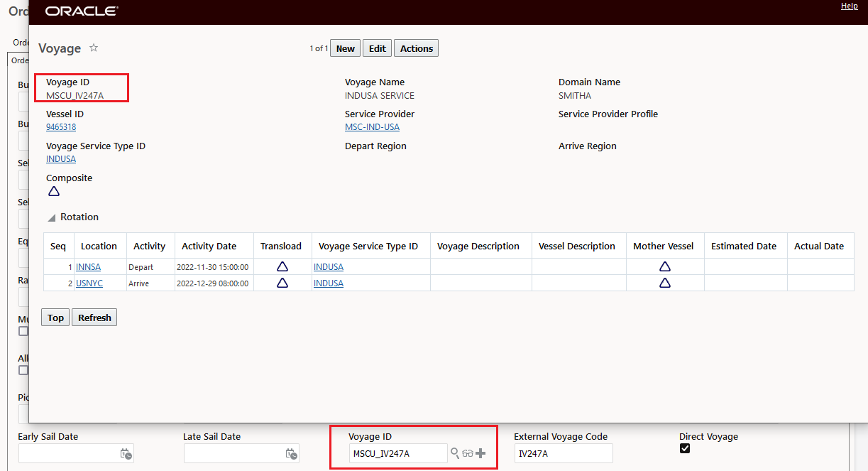The height and width of the screenshot is (471, 868).
Task: Click Voyage Name value INDUSA SERVICE
Action: [x=380, y=96]
